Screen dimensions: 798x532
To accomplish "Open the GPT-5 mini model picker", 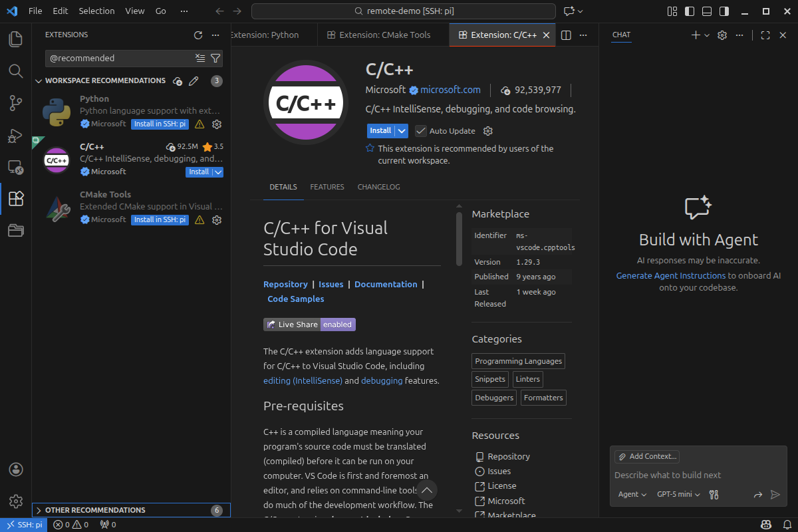I will pyautogui.click(x=678, y=494).
